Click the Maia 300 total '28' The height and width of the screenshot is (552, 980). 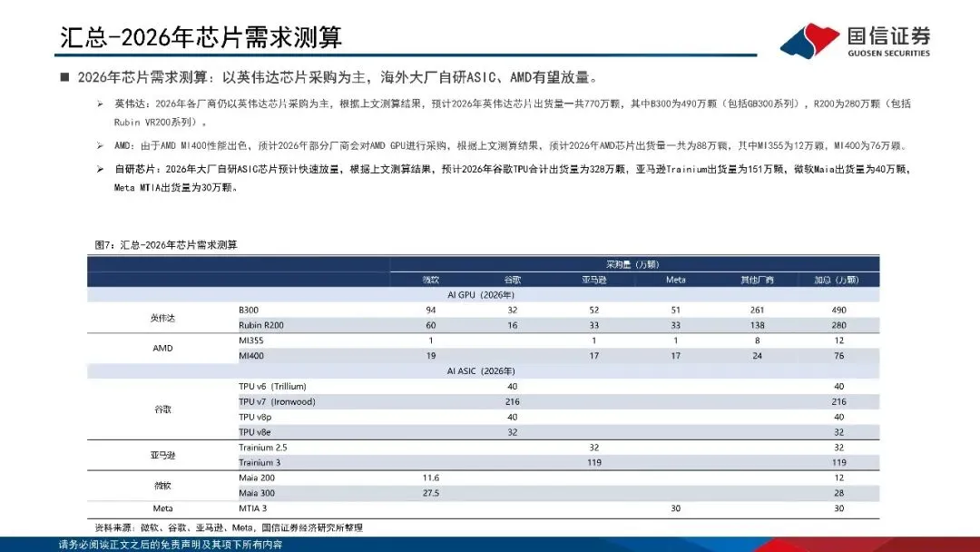[x=838, y=493]
